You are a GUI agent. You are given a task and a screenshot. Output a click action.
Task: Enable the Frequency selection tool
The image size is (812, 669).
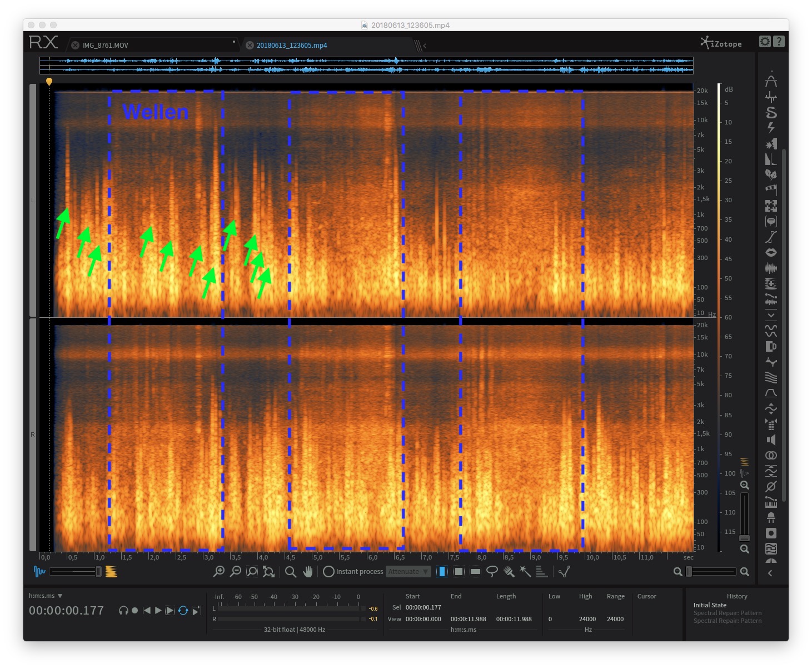(475, 571)
